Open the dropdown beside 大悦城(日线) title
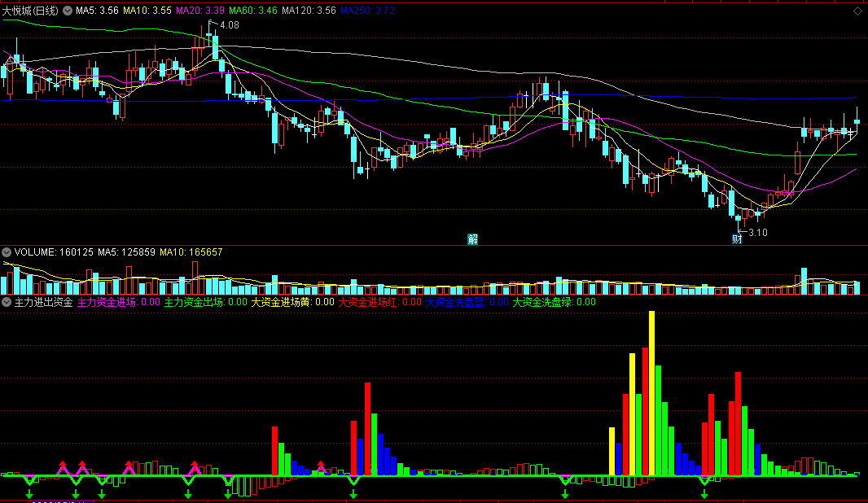The width and height of the screenshot is (868, 503). (68, 11)
